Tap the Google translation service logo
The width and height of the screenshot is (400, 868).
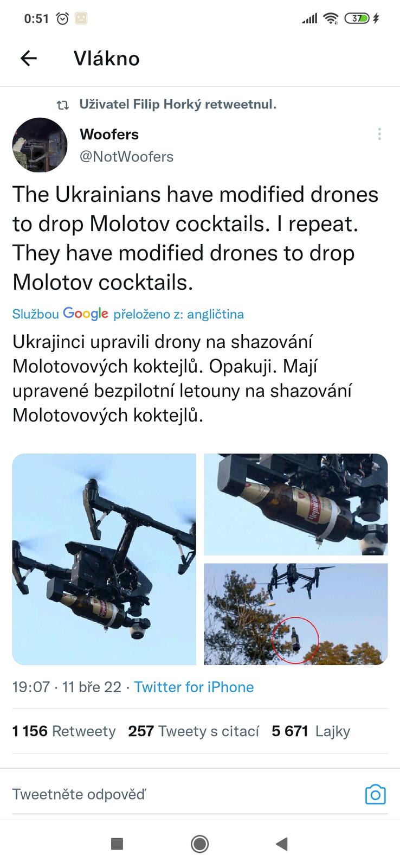tap(86, 314)
